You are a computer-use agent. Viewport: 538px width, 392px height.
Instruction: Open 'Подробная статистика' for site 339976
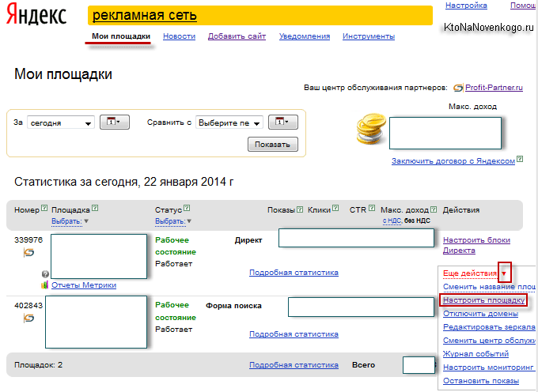click(294, 273)
